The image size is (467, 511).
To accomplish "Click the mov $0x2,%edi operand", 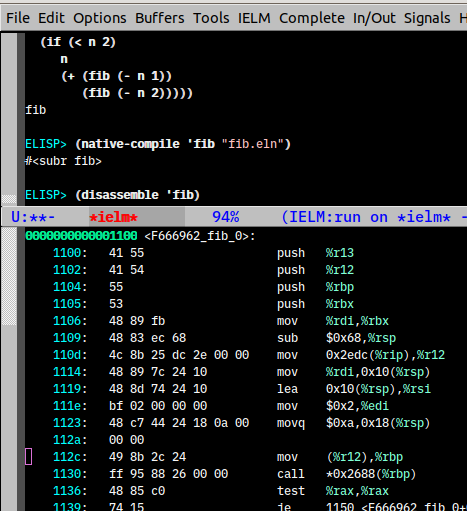I will click(x=357, y=406).
